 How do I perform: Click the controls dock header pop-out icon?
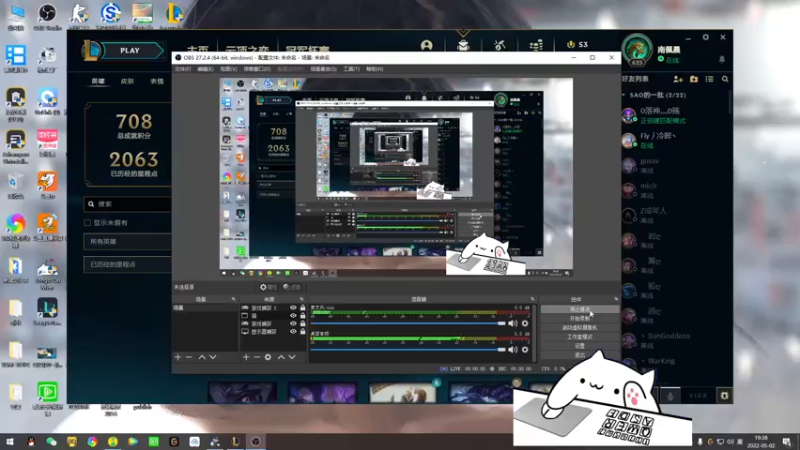point(616,299)
